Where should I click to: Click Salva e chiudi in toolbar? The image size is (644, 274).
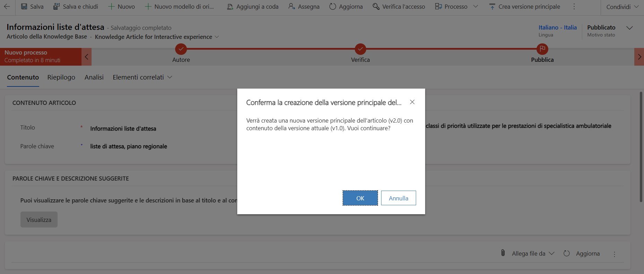[x=76, y=7]
